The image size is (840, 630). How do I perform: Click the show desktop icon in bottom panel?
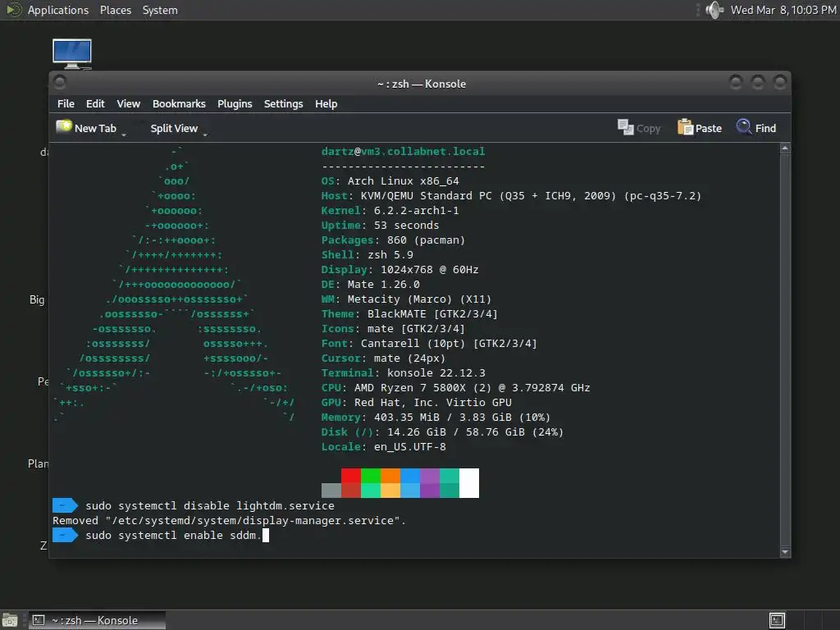click(10, 620)
